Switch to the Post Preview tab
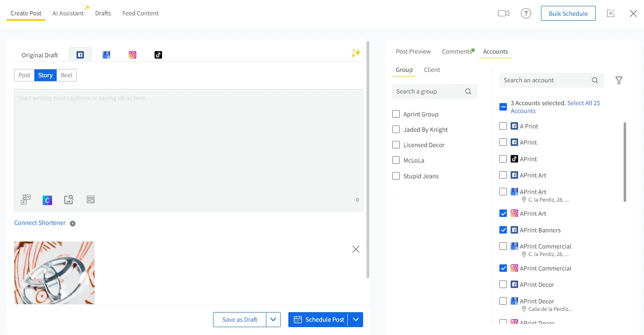644x335 pixels. tap(413, 52)
